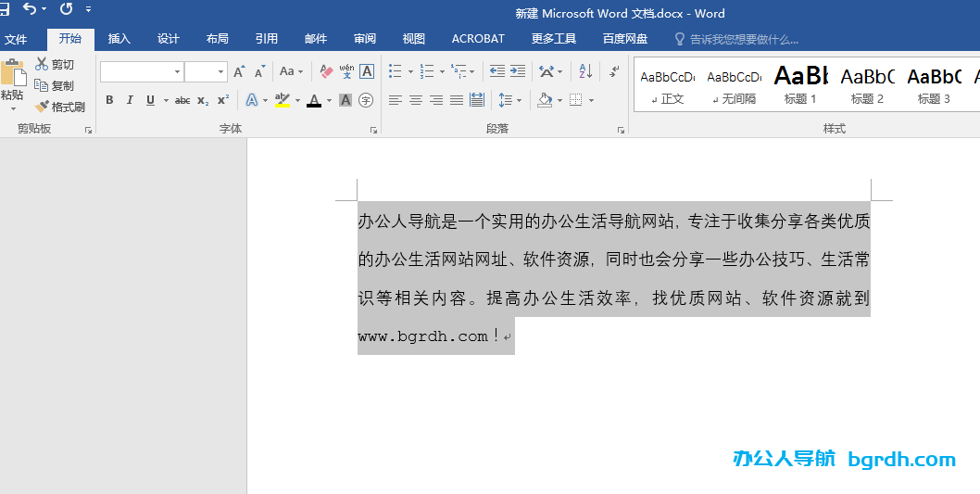Click the Bullets list icon
Screen dimensions: 980x494
tap(395, 71)
